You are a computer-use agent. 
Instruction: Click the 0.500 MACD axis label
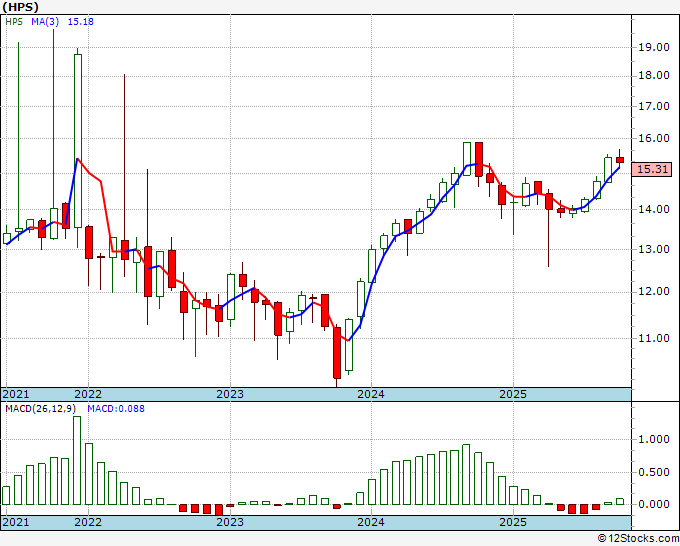coord(654,472)
